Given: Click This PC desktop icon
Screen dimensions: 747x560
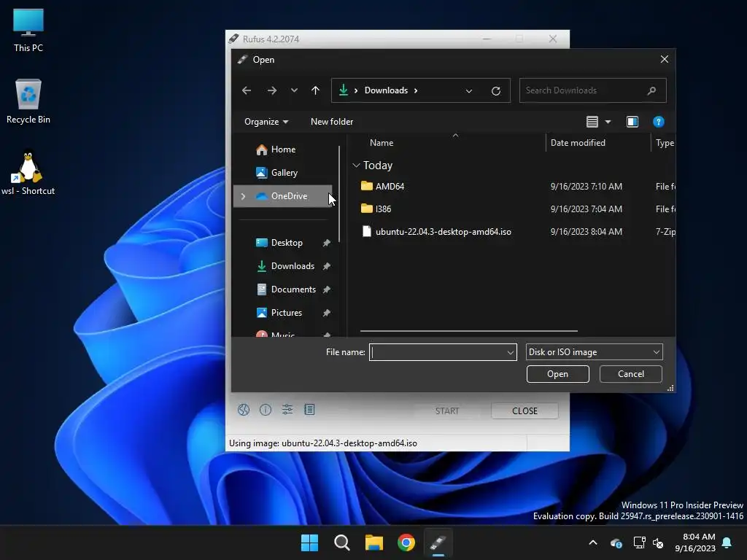Looking at the screenshot, I should coord(28,31).
